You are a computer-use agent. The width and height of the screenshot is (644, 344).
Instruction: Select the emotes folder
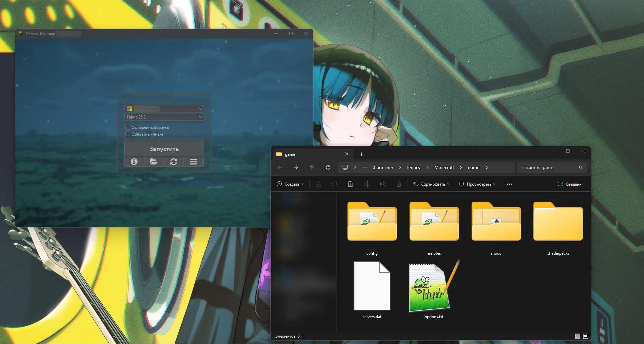[434, 229]
